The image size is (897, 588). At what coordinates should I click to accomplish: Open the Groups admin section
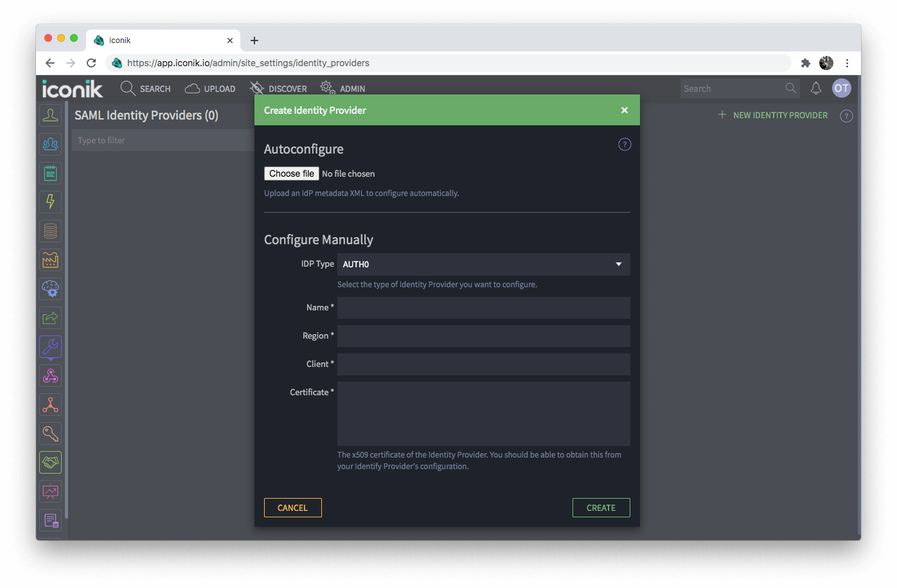50,144
